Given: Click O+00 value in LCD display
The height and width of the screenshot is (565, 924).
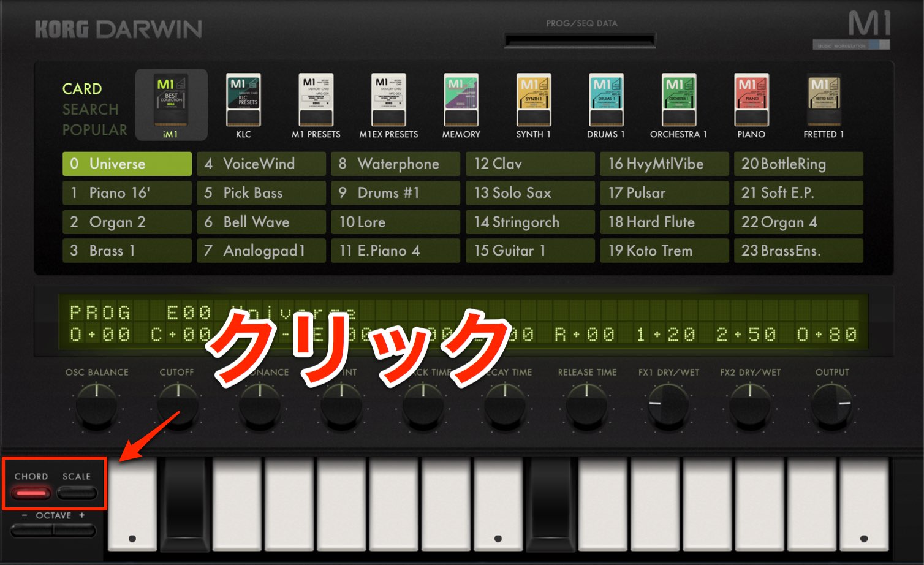Looking at the screenshot, I should tap(100, 334).
